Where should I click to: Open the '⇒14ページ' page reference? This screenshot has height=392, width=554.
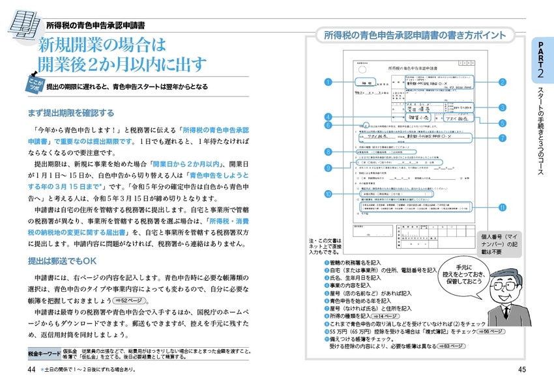pos(385,316)
